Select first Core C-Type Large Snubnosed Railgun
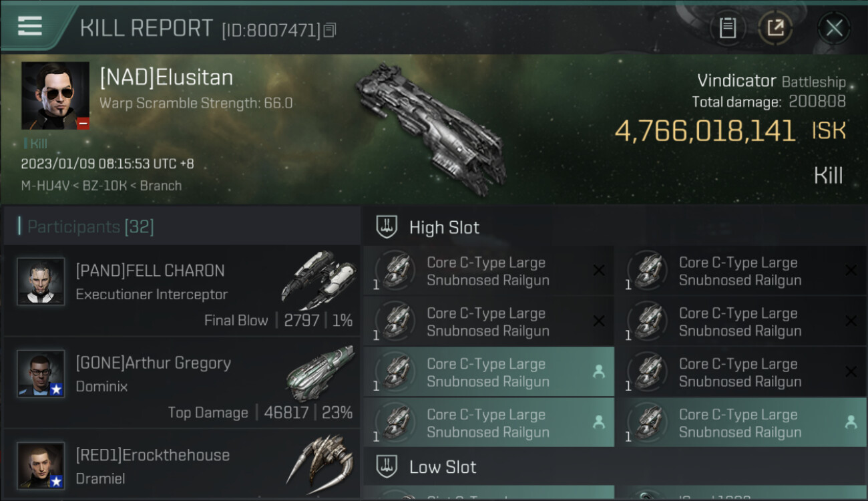The height and width of the screenshot is (501, 868). [x=487, y=271]
